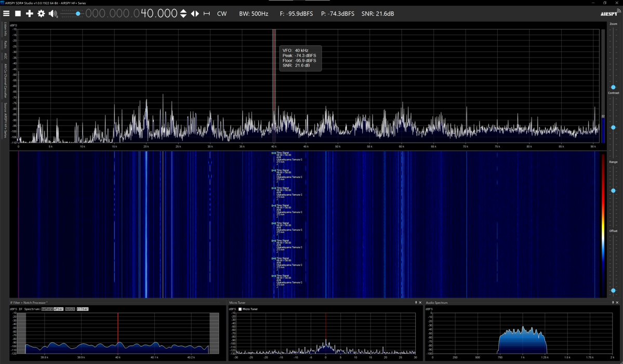Click the center tuning style icon
The height and width of the screenshot is (364, 623).
point(207,14)
